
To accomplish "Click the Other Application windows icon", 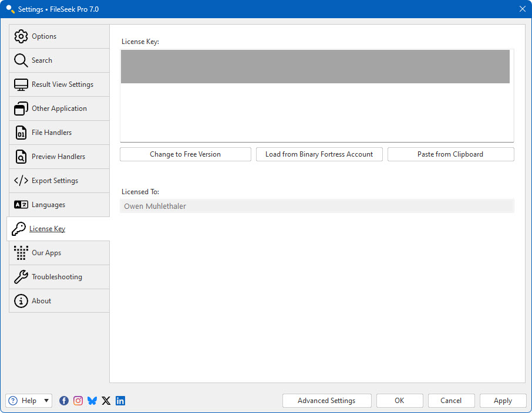I will (x=21, y=109).
